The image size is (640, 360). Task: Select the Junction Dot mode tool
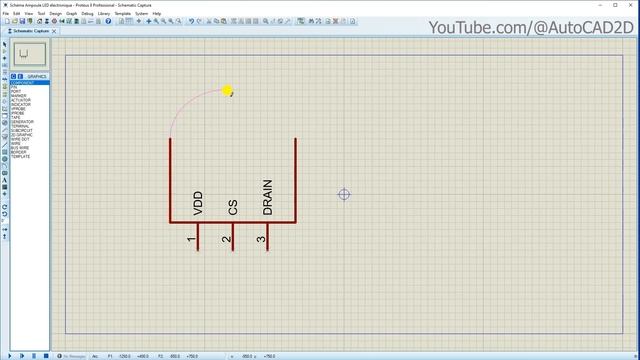click(4, 58)
